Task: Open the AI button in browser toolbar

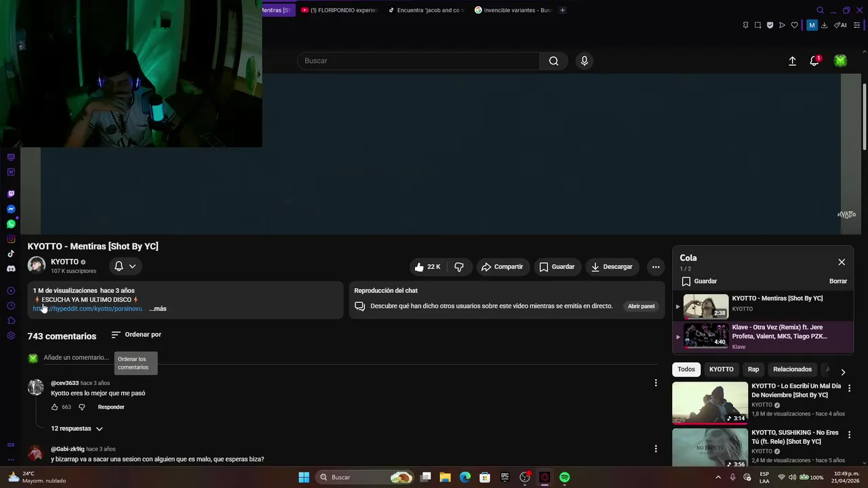Action: 840,25
